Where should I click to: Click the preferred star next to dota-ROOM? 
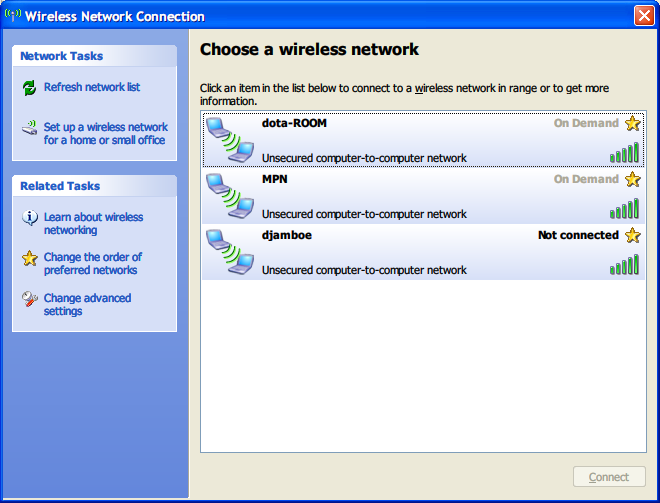633,123
